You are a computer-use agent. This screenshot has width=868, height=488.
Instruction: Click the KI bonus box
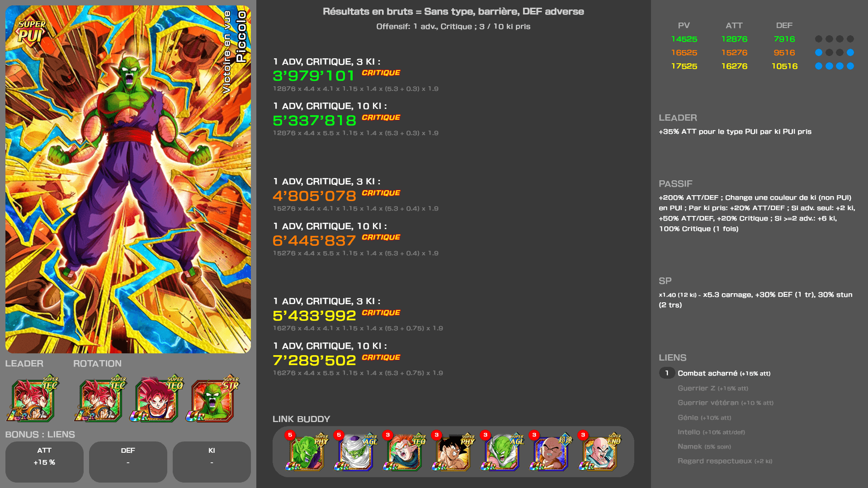[212, 462]
